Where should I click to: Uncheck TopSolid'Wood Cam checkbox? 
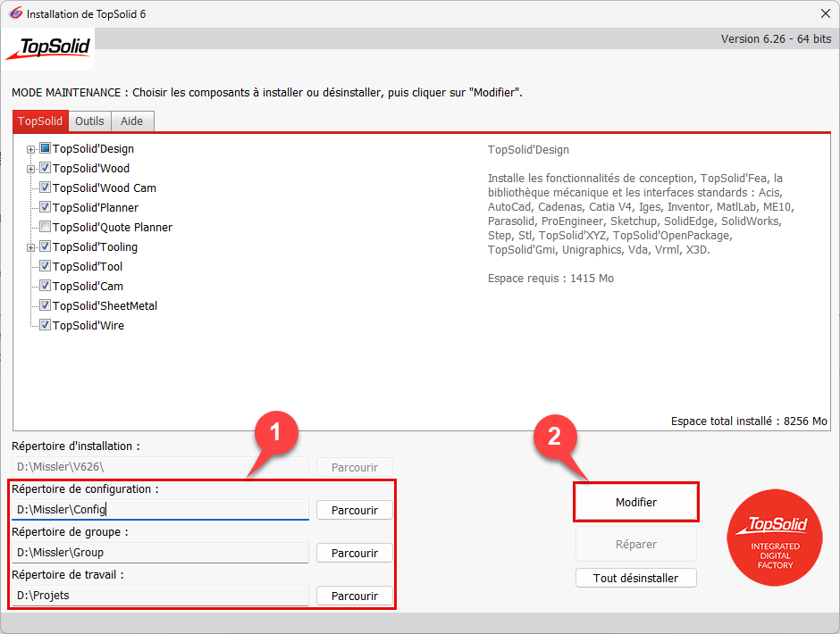click(x=45, y=188)
